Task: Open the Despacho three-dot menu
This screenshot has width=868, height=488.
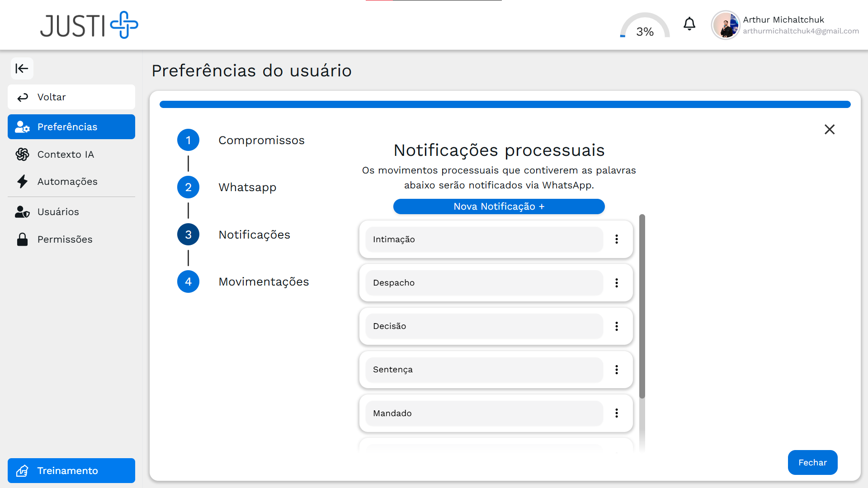Action: (x=617, y=283)
